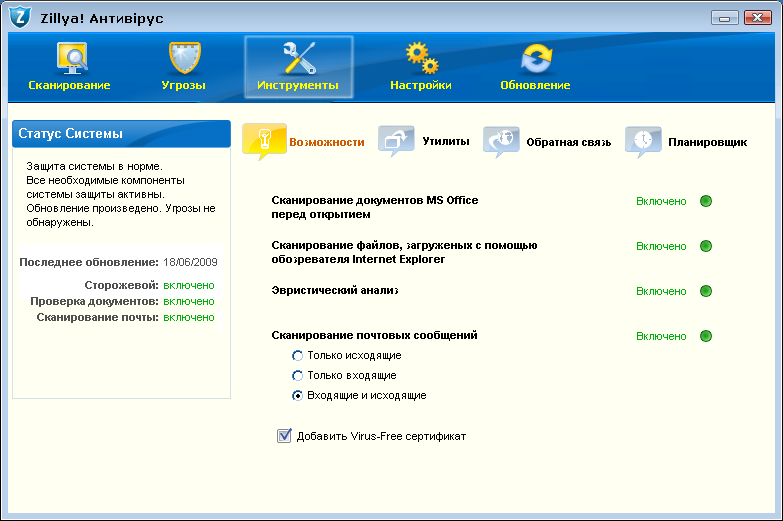Viewport: 783px width, 521px height.
Task: Click the Zillya! Антивірус window title
Action: [102, 18]
